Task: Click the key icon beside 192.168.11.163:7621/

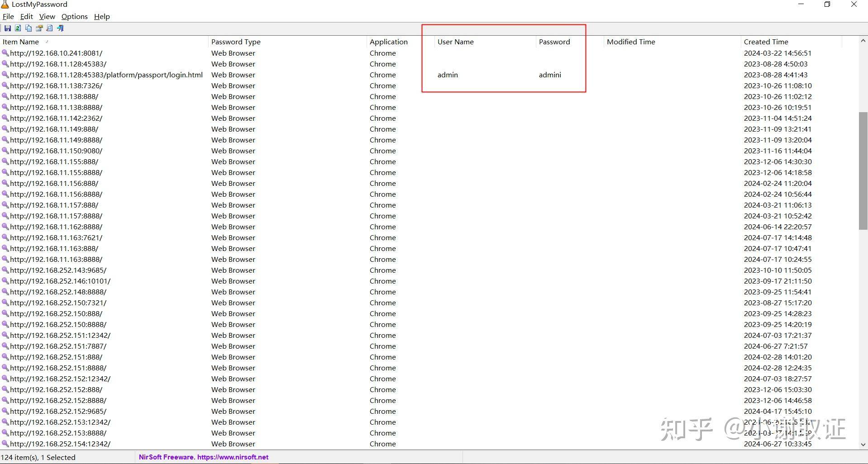Action: tap(5, 237)
